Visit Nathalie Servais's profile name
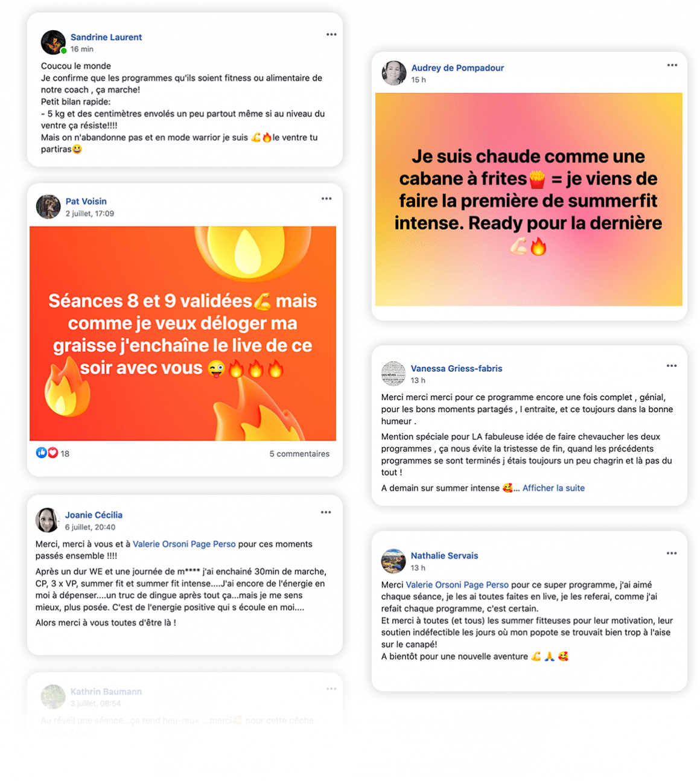The image size is (700, 781). pyautogui.click(x=444, y=555)
